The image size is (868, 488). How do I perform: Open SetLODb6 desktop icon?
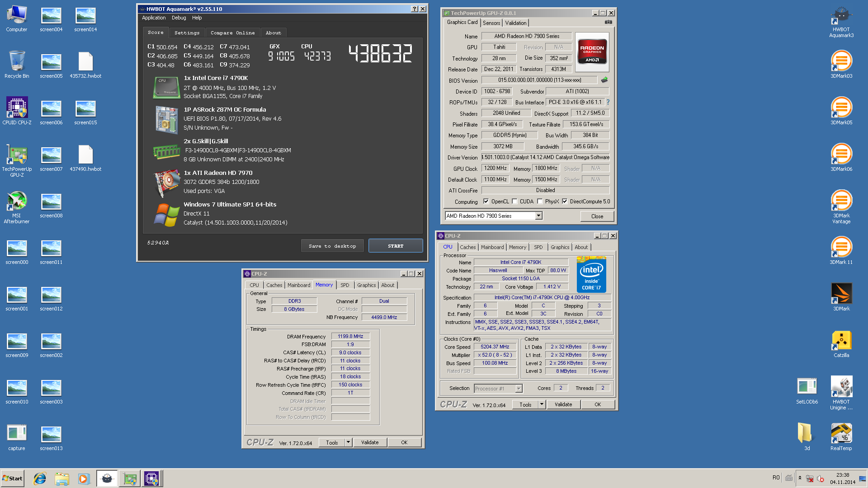[807, 391]
